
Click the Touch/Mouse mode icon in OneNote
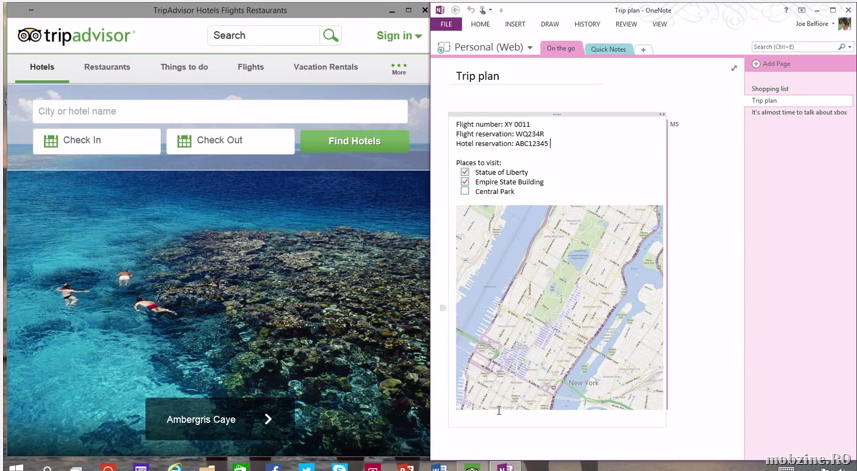[483, 10]
